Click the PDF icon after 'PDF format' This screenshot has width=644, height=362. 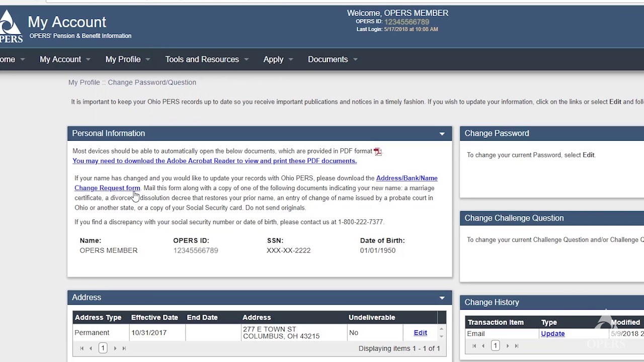378,151
